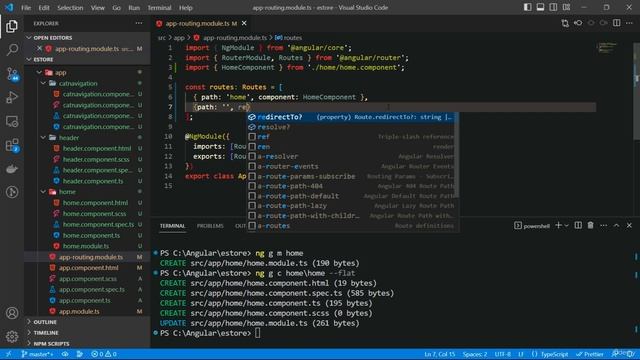
Task: Click the editor minimap preview
Action: click(607, 48)
